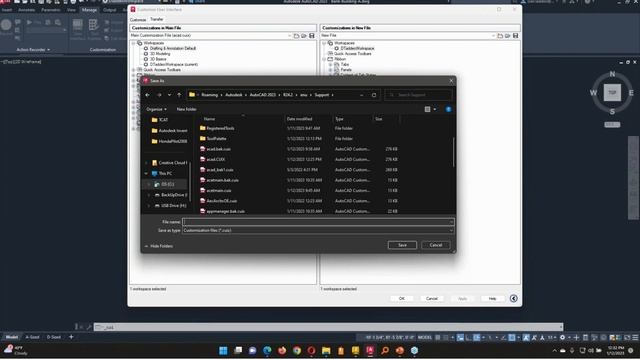Click OK in Customize User Interface
Image resolution: width=640 pixels, height=360 pixels.
pyautogui.click(x=402, y=299)
